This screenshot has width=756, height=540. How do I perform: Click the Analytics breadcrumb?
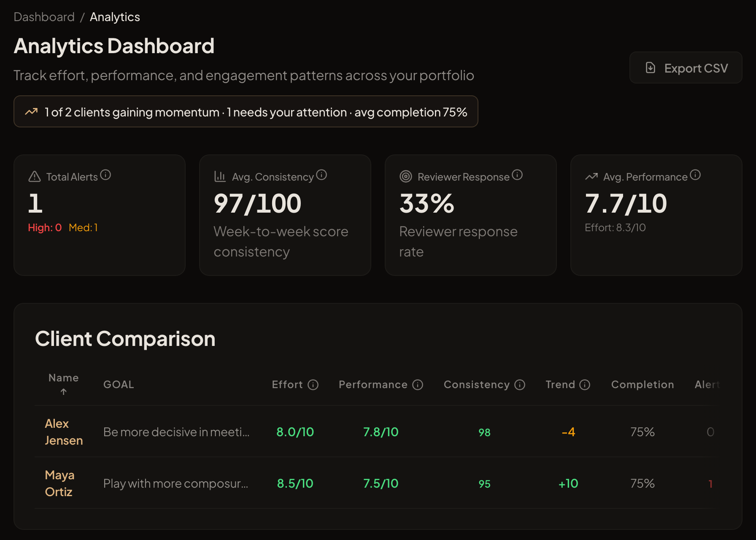tap(115, 17)
